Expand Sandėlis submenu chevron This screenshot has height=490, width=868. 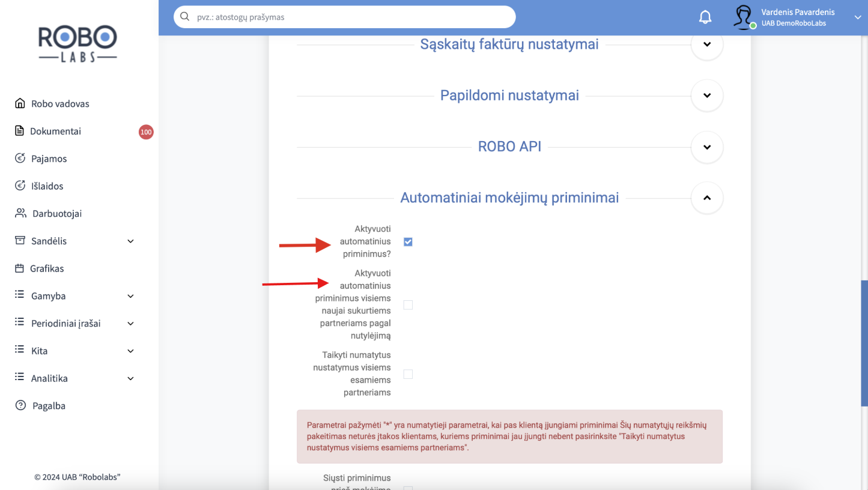pyautogui.click(x=131, y=241)
